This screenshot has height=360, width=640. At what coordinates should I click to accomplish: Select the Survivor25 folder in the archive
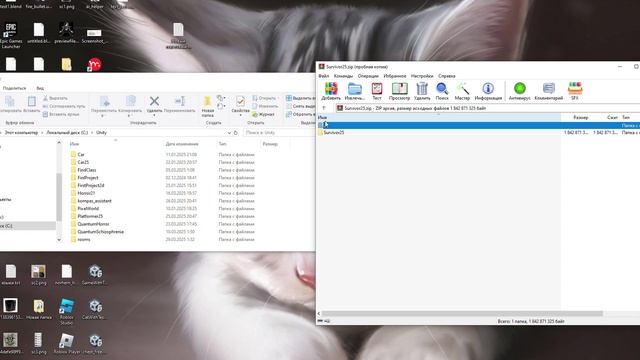pyautogui.click(x=333, y=133)
